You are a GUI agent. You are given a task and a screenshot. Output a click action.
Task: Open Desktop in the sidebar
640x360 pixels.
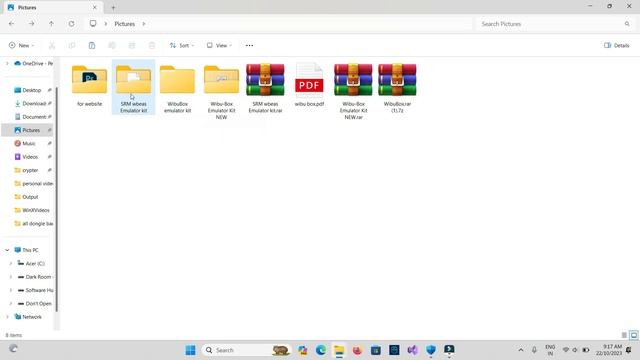[x=32, y=90]
